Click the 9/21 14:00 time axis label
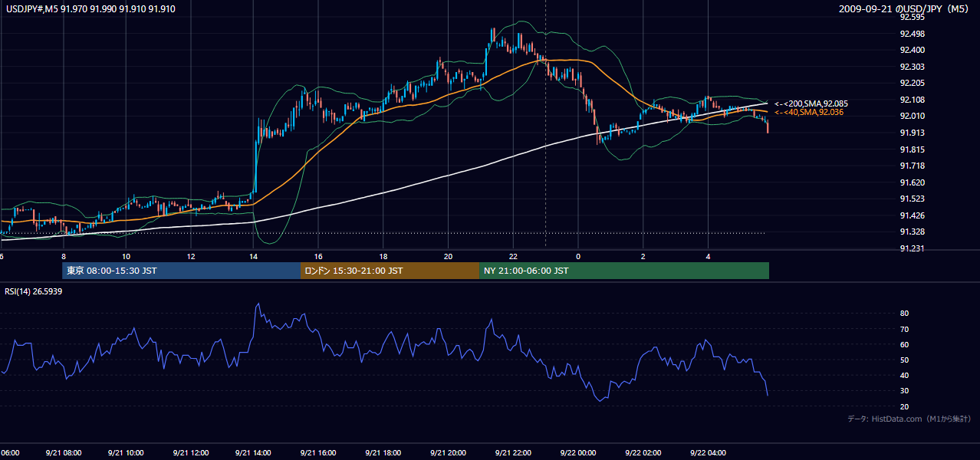 (x=253, y=453)
